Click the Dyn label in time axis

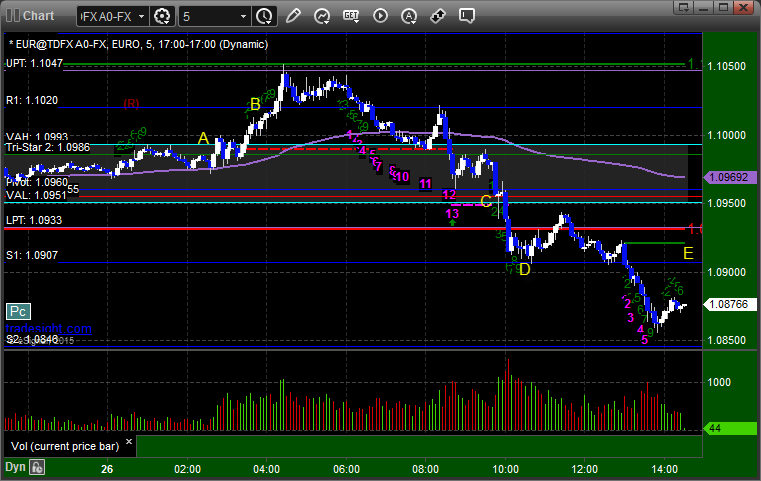tap(15, 467)
